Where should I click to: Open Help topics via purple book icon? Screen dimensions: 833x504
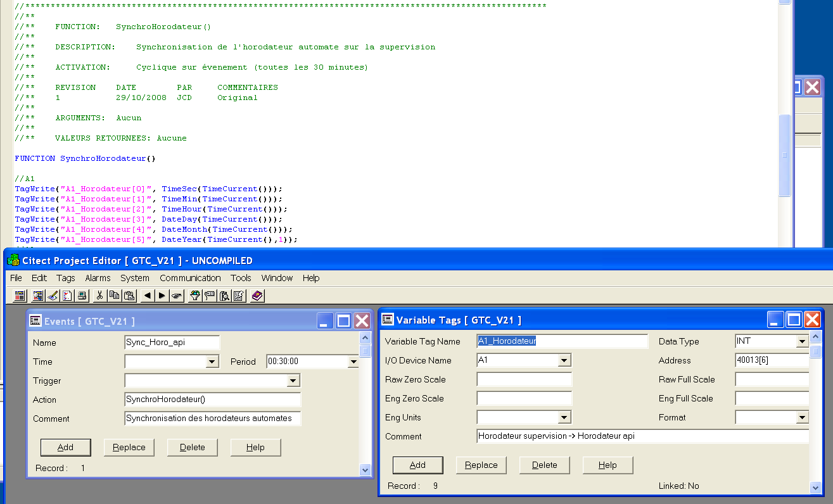point(257,296)
